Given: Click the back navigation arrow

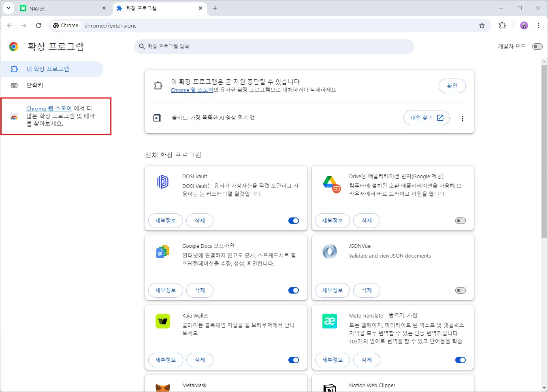Looking at the screenshot, I should click(x=9, y=26).
